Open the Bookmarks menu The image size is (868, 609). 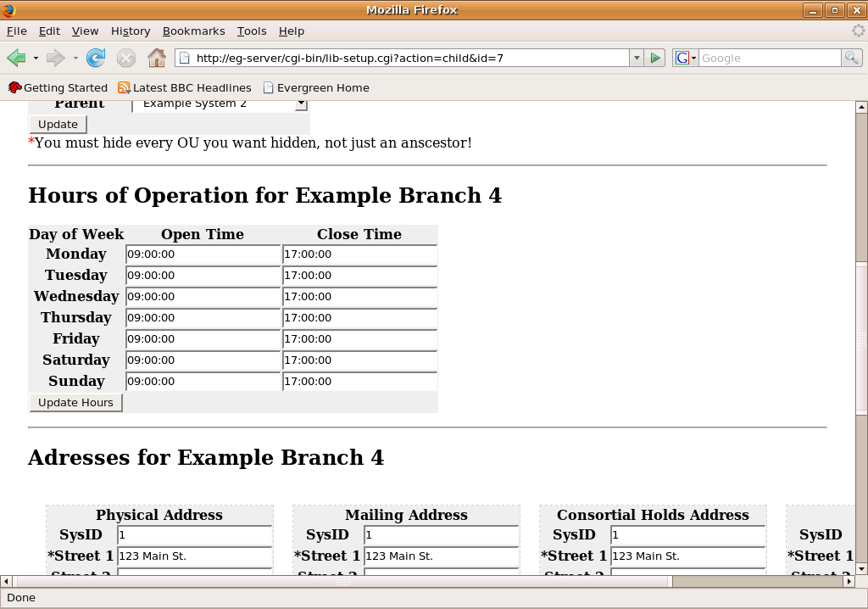(x=193, y=31)
